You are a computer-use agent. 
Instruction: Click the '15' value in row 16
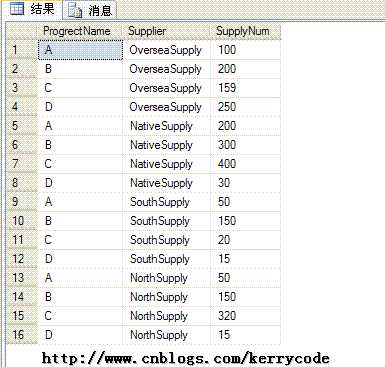[246, 335]
